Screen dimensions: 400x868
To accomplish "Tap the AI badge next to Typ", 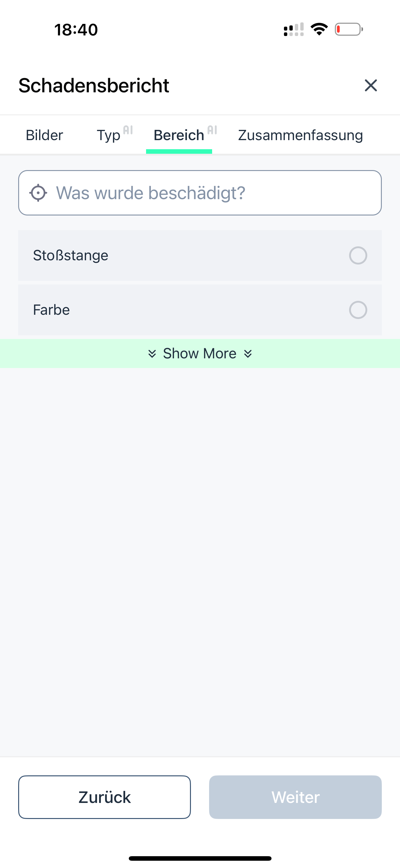I will pos(128,130).
